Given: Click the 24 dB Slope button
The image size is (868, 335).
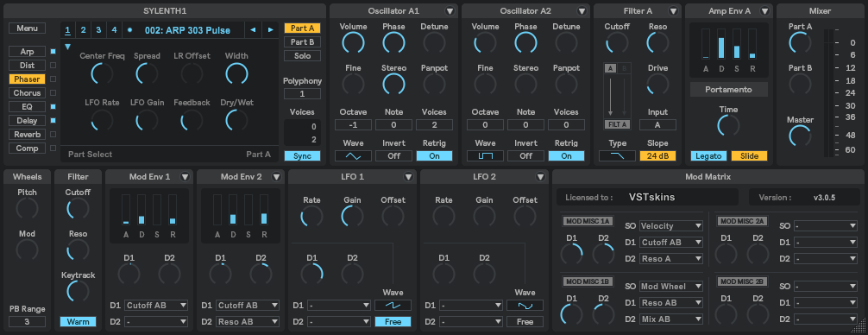Looking at the screenshot, I should coord(657,156).
